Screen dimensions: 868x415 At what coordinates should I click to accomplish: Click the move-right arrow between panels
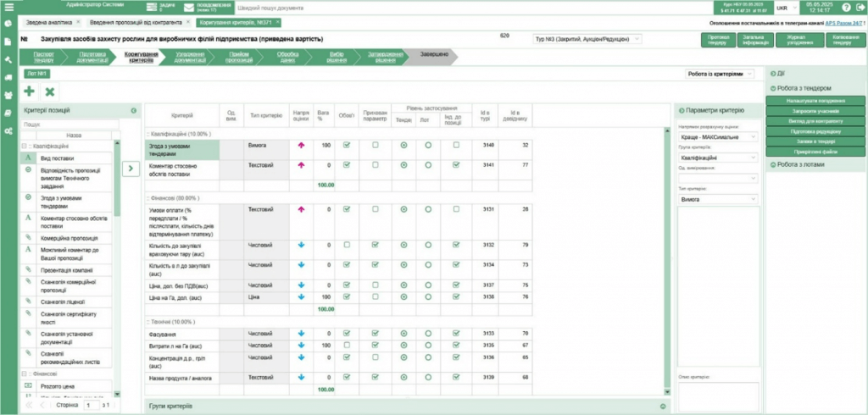131,169
